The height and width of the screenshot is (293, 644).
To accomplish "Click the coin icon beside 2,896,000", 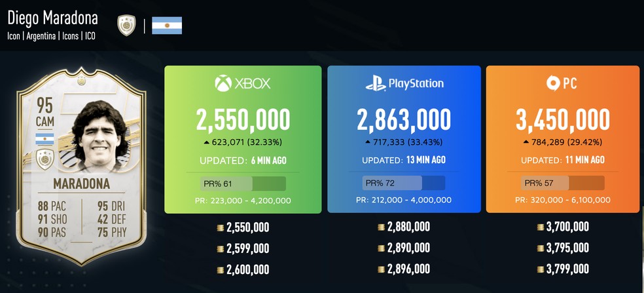I will point(381,269).
